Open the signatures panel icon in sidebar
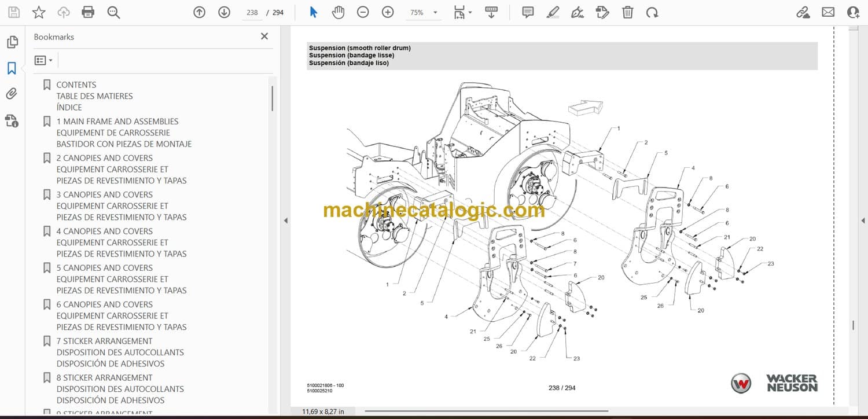Screen dimensions: 868x419 pos(12,120)
